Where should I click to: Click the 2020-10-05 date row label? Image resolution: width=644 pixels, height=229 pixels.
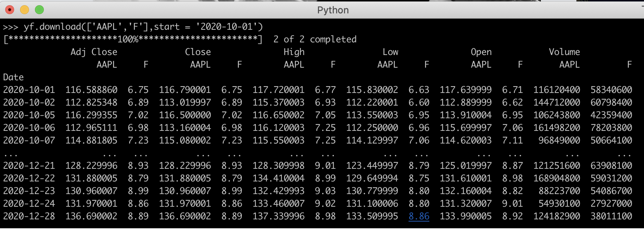[x=29, y=115]
